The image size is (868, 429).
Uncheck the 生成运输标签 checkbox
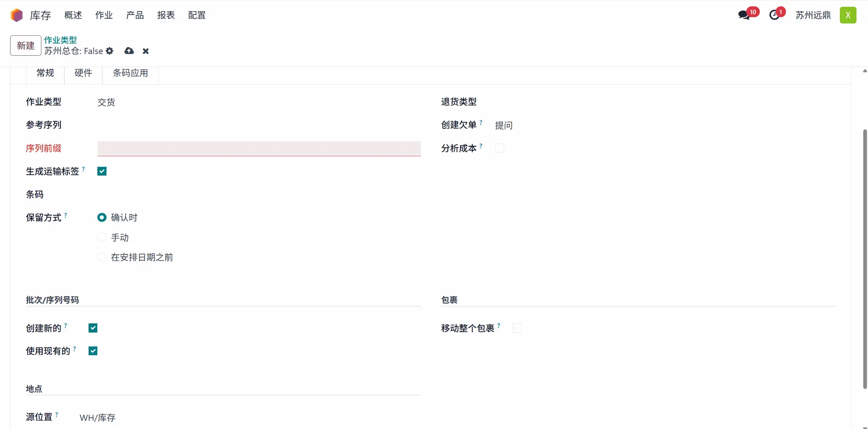coord(102,172)
